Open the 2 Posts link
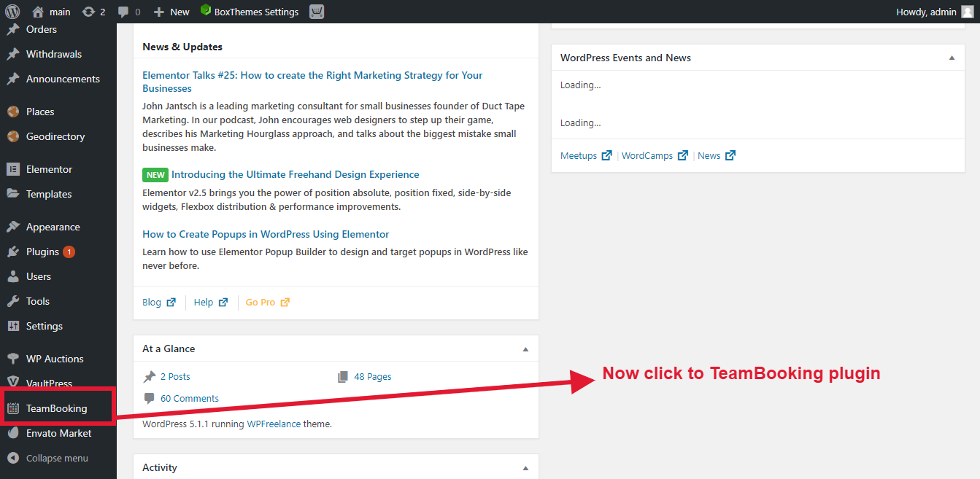Viewport: 980px width, 479px height. click(175, 377)
